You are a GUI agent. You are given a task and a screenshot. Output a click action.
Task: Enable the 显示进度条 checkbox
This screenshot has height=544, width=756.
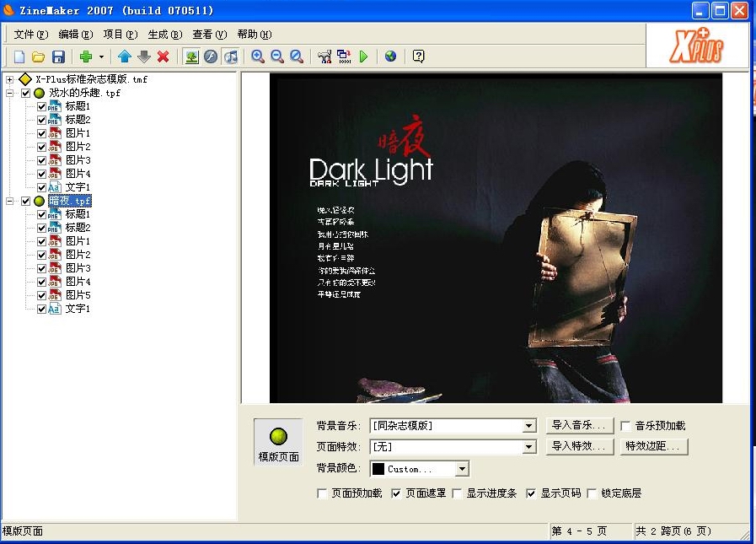pyautogui.click(x=457, y=493)
